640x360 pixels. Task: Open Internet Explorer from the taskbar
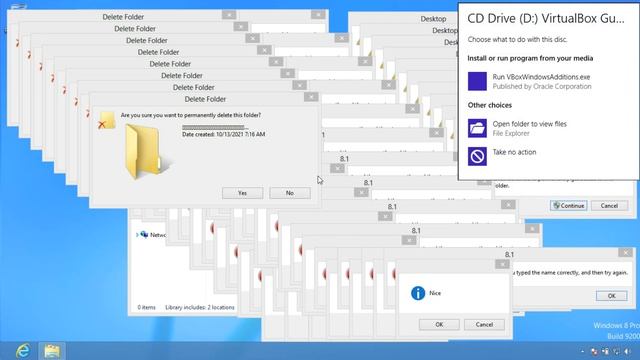[x=23, y=351]
